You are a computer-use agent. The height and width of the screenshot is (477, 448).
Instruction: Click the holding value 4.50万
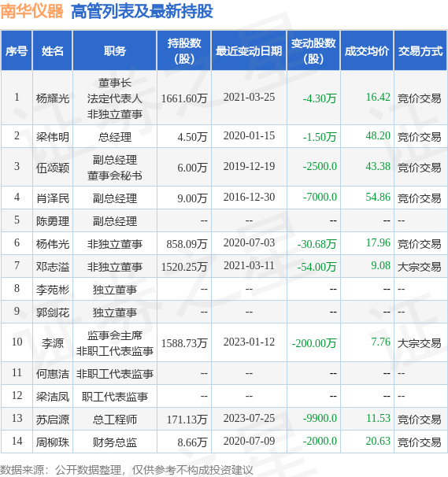click(192, 137)
